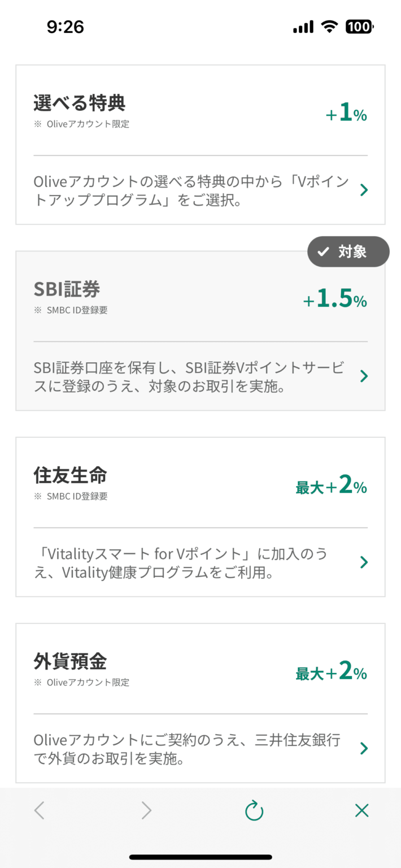The width and height of the screenshot is (401, 868).
Task: Tap the battery indicator showing 100
Action: pyautogui.click(x=358, y=26)
